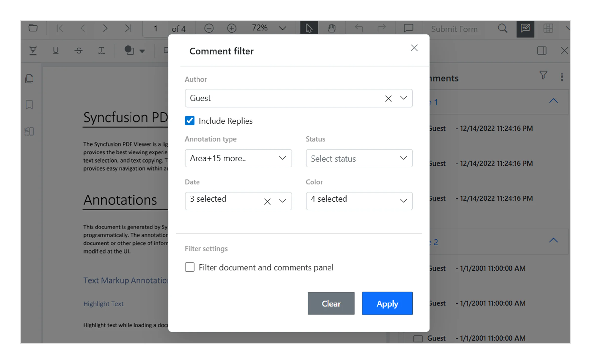591x364 pixels.
Task: Open the search magnifier tool
Action: coord(503,29)
